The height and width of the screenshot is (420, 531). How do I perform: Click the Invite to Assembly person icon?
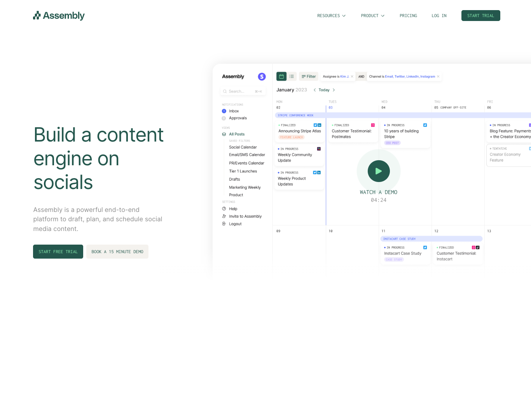click(x=224, y=216)
